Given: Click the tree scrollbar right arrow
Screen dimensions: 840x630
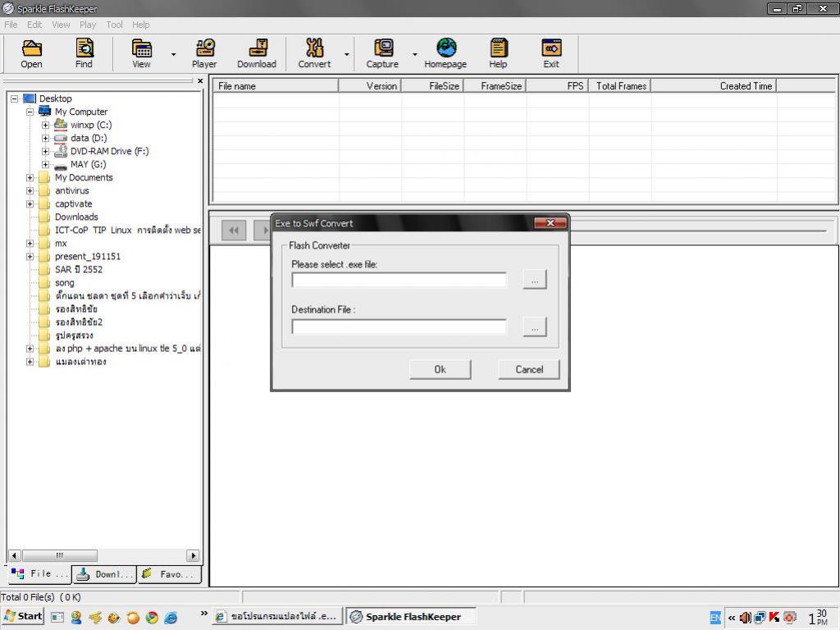Looking at the screenshot, I should 194,555.
